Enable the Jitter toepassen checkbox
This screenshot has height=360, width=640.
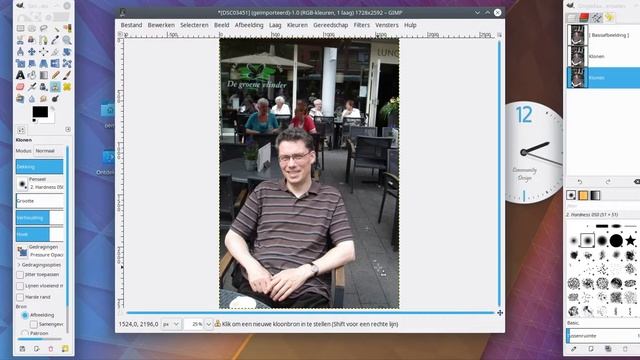tap(20, 275)
